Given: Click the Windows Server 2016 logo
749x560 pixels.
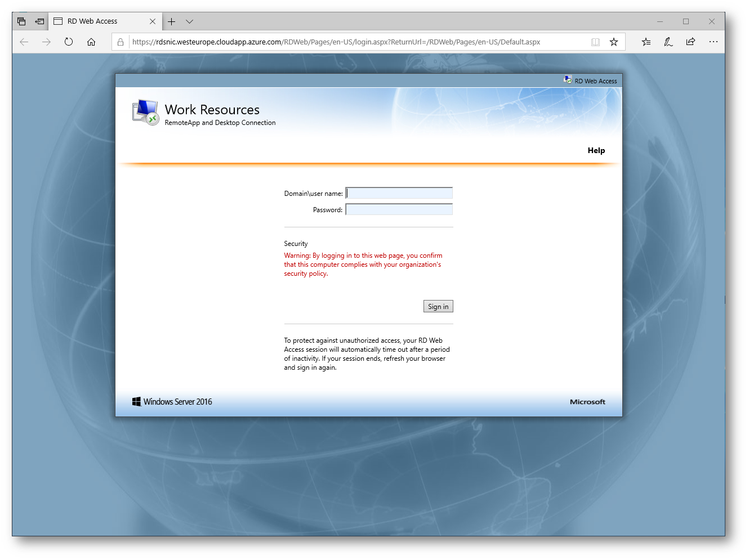Looking at the screenshot, I should [x=172, y=401].
